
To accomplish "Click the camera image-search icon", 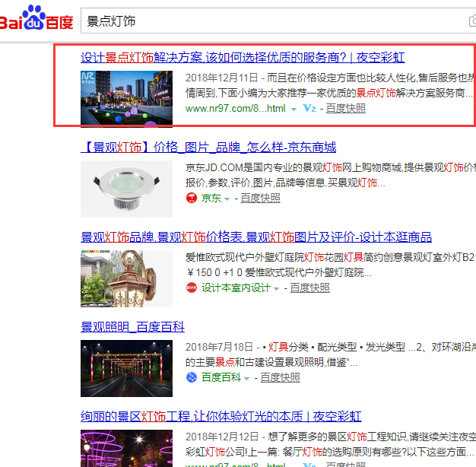I will coord(473,21).
